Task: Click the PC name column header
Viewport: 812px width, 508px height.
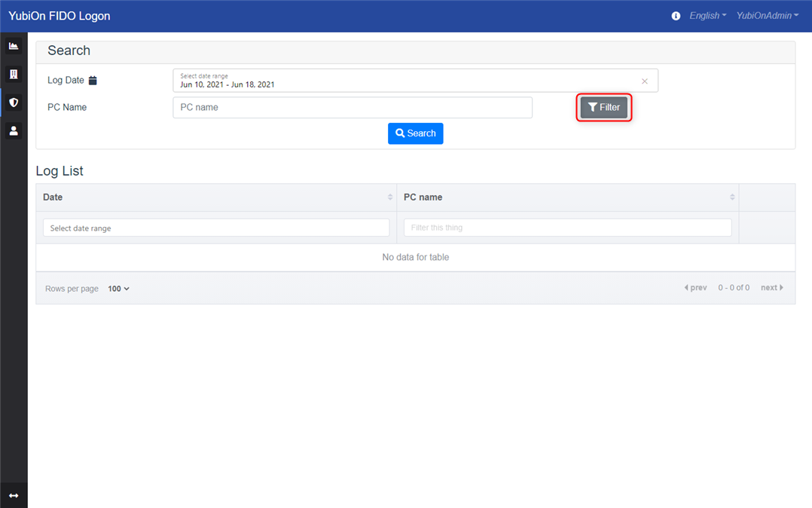Action: click(568, 197)
